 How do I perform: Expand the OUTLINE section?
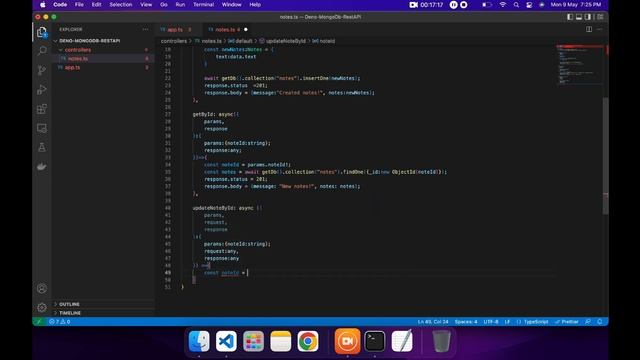click(69, 304)
